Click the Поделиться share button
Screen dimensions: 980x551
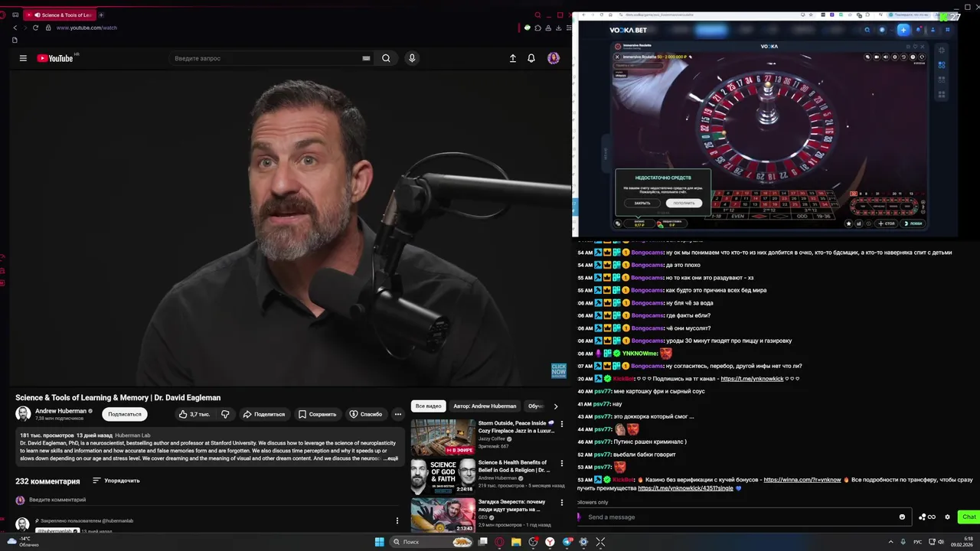tap(263, 414)
